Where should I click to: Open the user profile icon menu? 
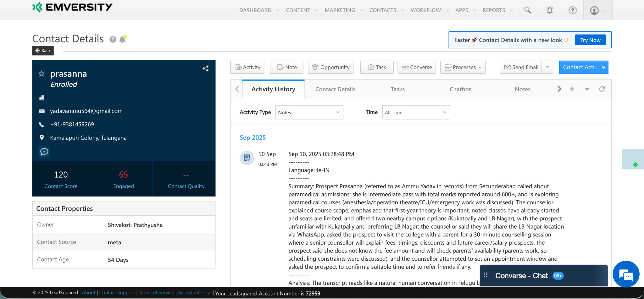click(594, 10)
